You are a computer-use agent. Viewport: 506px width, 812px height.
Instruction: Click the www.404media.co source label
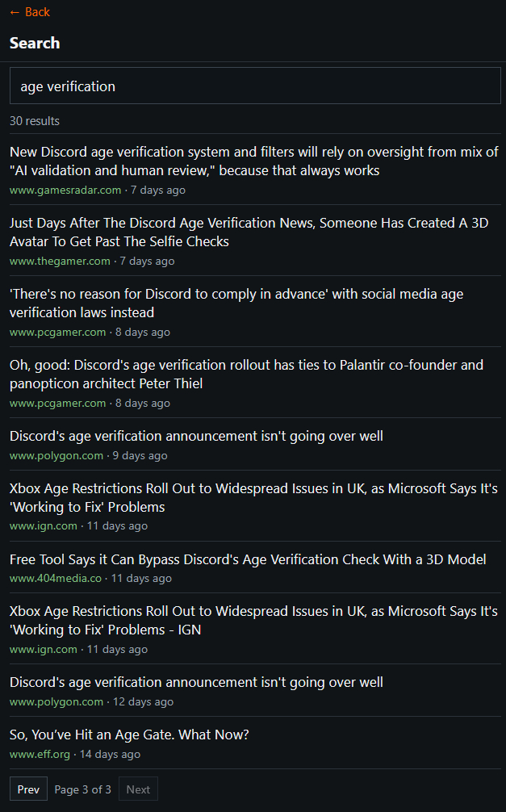[56, 579]
